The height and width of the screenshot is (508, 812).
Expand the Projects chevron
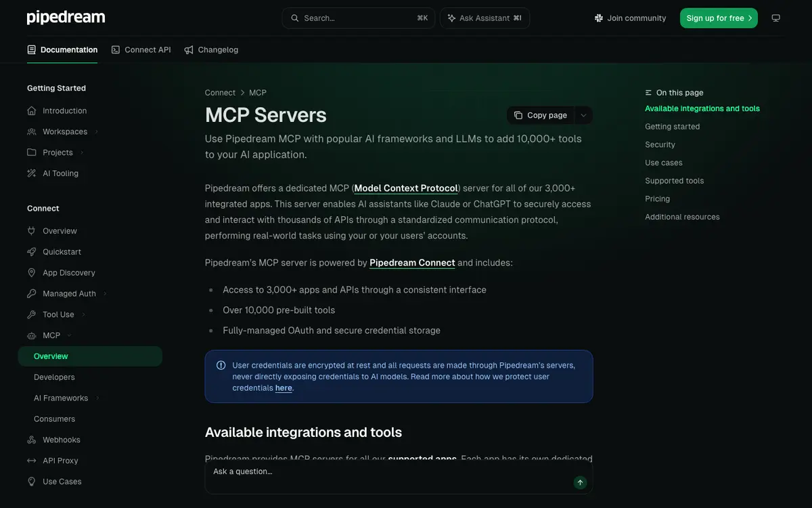point(81,152)
